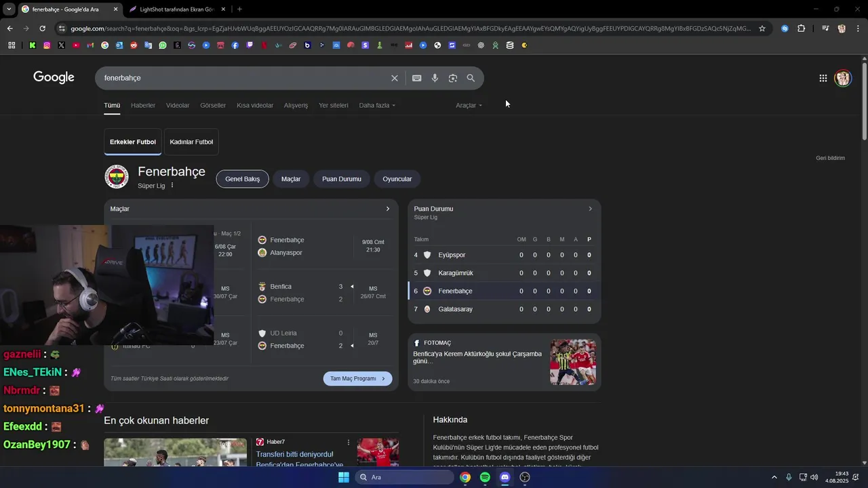Screen dimensions: 868x488
Task: Open the Fotomaç Kerem Aktürkoğlu news card
Action: [504, 362]
